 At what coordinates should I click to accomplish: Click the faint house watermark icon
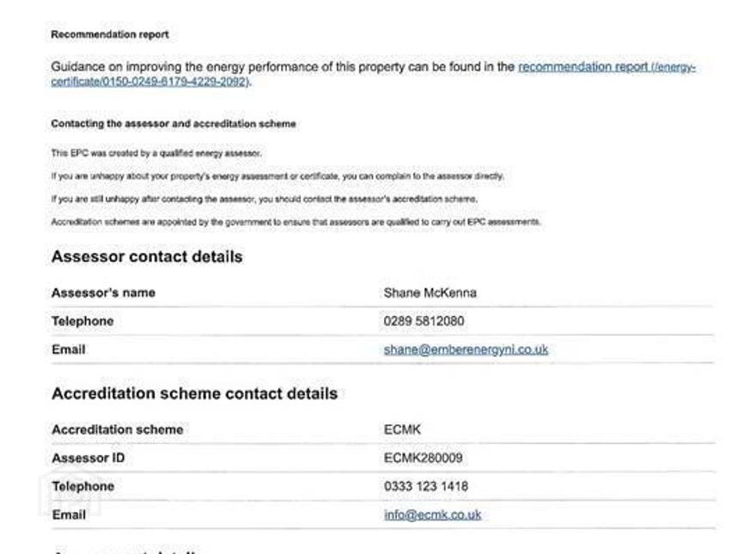point(70,496)
